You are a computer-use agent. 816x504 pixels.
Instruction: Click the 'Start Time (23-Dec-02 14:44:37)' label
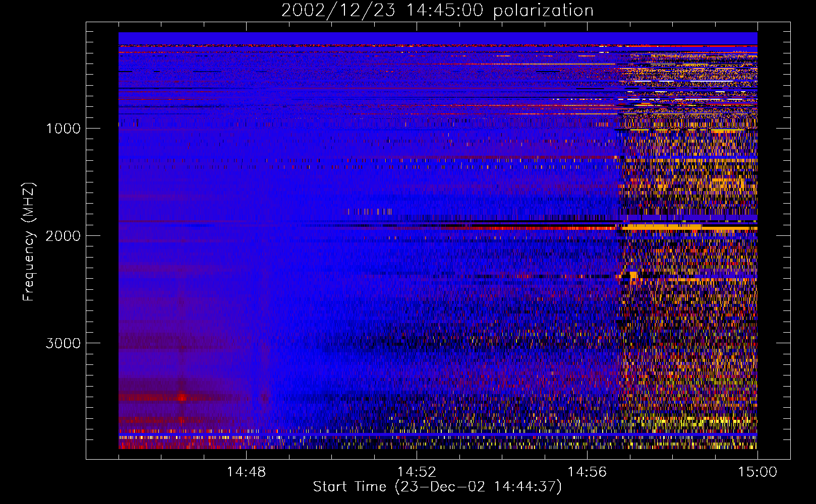[x=437, y=487]
